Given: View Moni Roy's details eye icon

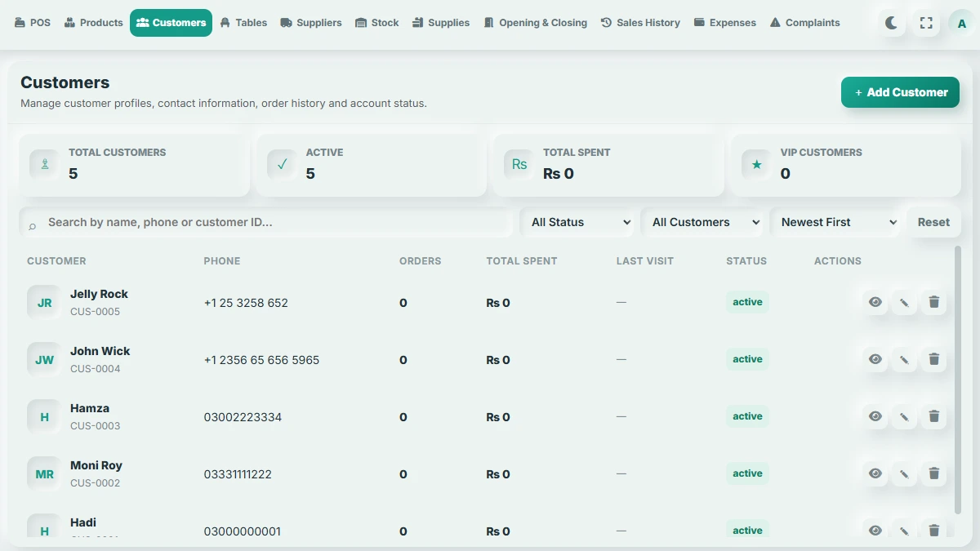Looking at the screenshot, I should click(875, 473).
